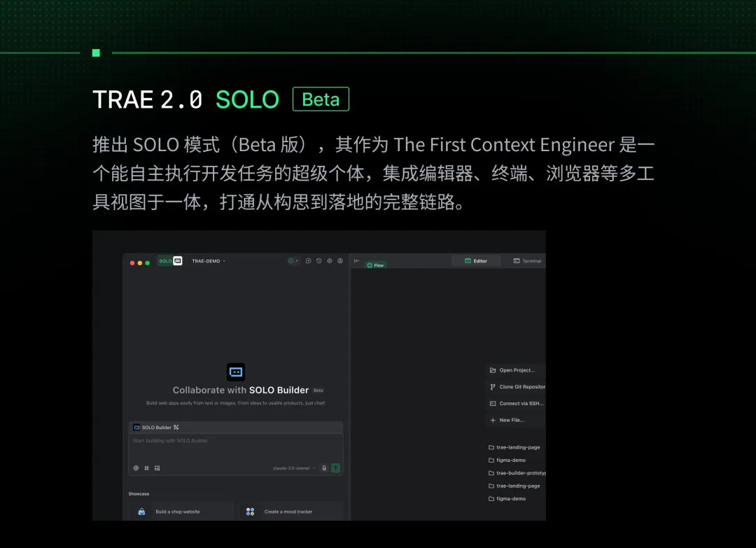This screenshot has width=756, height=548.
Task: Open settings gear icon in the header
Action: [x=329, y=261]
